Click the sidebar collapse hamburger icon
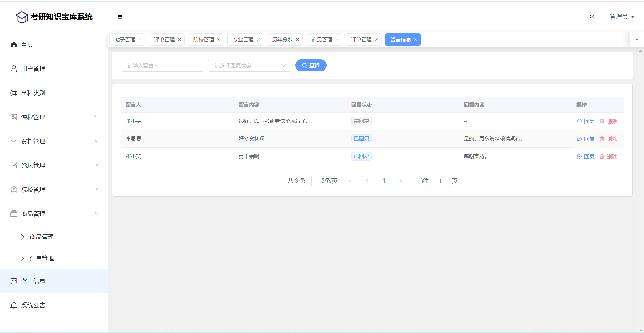 (120, 17)
